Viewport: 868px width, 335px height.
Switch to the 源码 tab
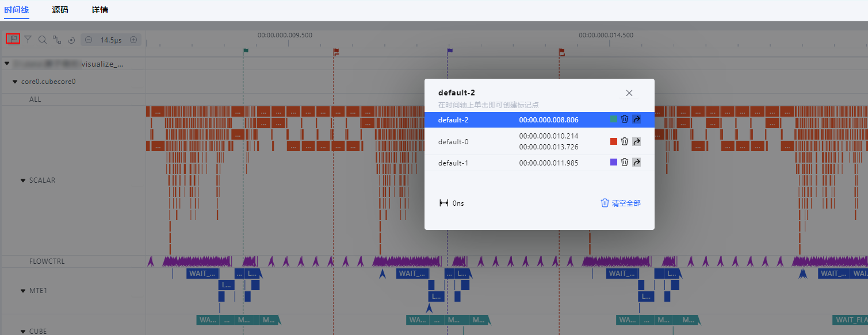click(60, 10)
